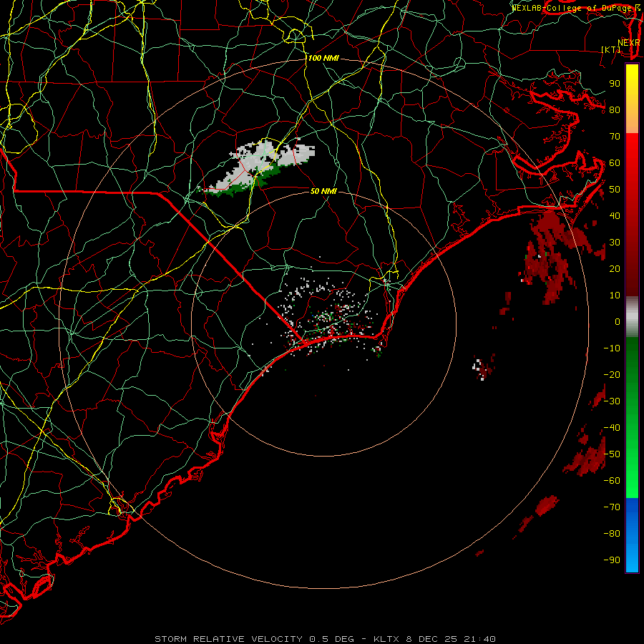Click the gray-white velocity echo above 50 NMI ring

coord(259,166)
